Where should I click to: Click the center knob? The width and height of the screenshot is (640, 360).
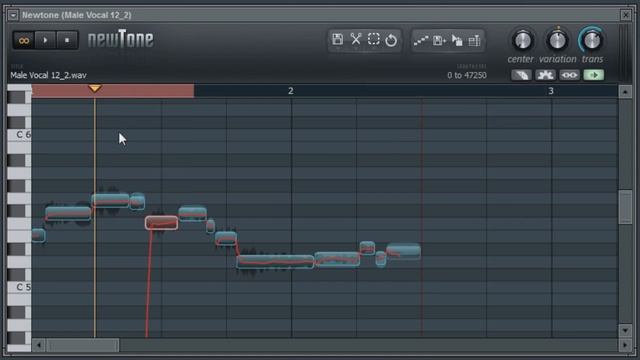(522, 40)
